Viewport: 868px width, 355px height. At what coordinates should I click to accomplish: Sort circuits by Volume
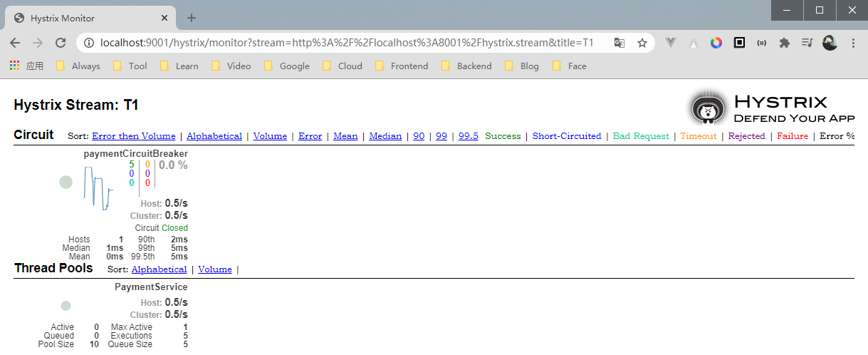(x=270, y=136)
